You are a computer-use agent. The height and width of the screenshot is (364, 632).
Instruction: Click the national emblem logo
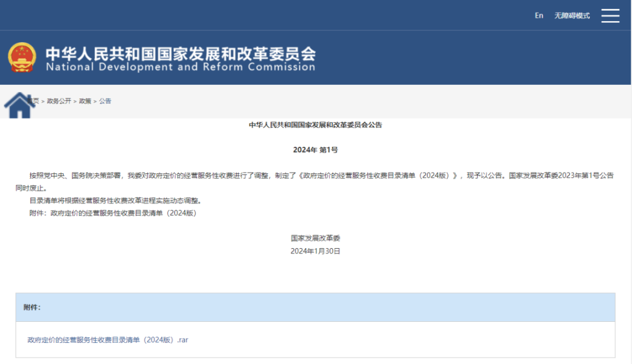(x=22, y=57)
